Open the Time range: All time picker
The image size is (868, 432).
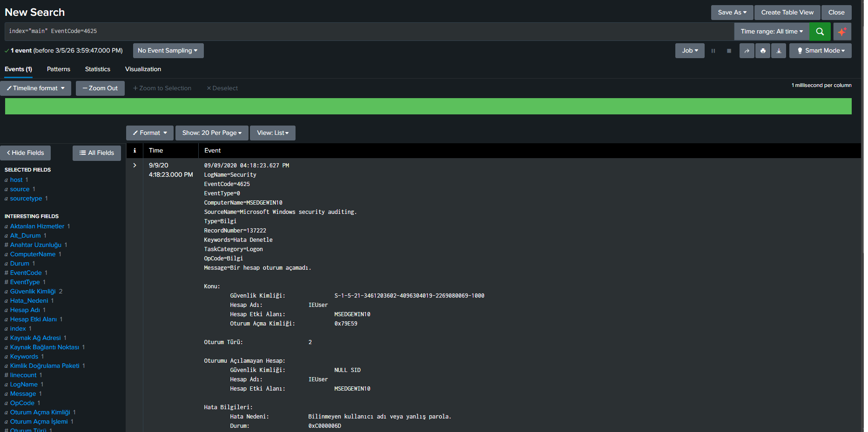[x=772, y=32]
